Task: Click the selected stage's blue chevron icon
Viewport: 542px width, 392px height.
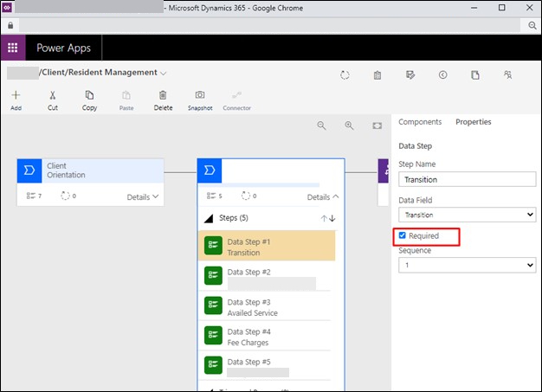Action: 210,170
